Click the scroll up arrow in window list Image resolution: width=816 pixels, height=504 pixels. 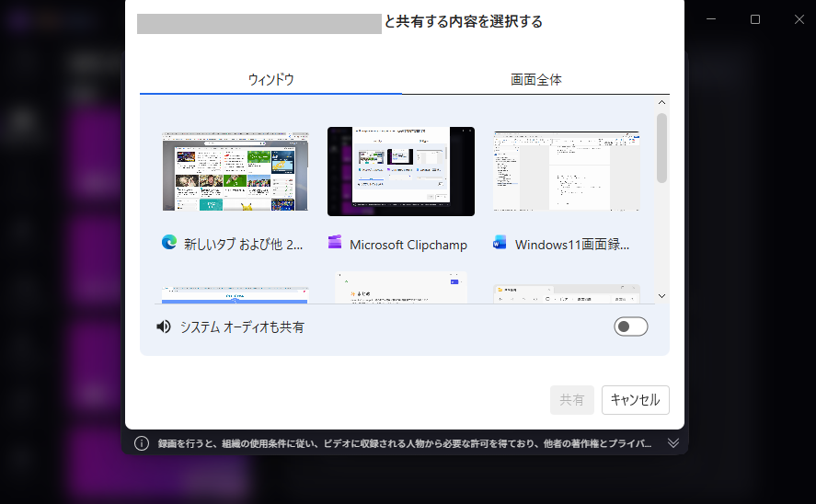point(662,102)
